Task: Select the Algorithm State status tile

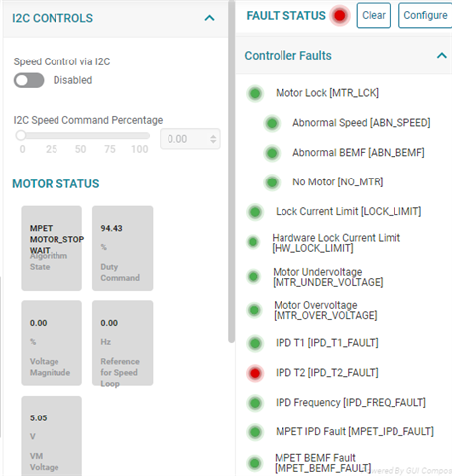Action: tap(52, 248)
